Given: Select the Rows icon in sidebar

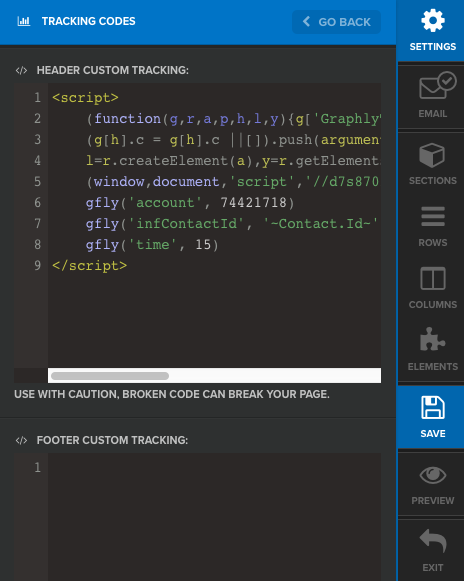Looking at the screenshot, I should coord(432,226).
